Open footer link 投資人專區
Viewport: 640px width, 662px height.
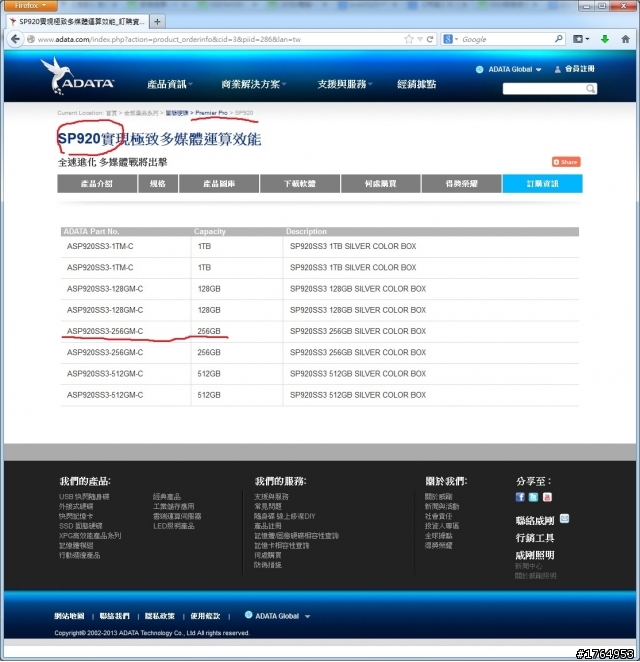point(442,526)
